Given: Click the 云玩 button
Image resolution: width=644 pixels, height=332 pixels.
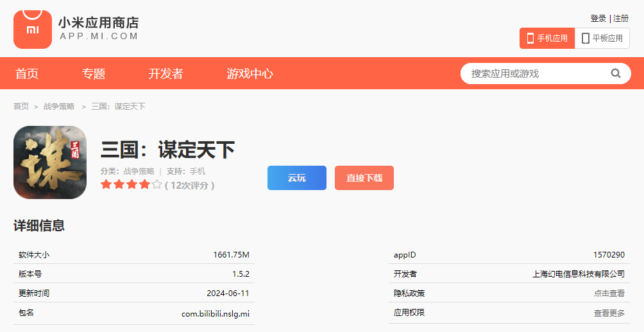Looking at the screenshot, I should pos(297,178).
